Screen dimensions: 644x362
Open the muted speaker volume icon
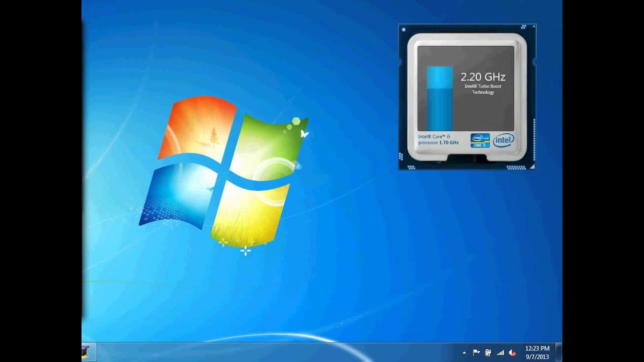click(512, 352)
